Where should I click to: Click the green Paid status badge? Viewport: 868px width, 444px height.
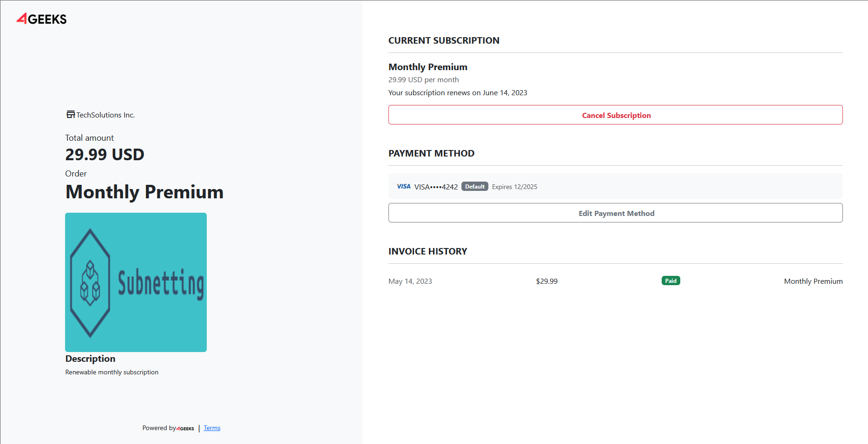[671, 281]
